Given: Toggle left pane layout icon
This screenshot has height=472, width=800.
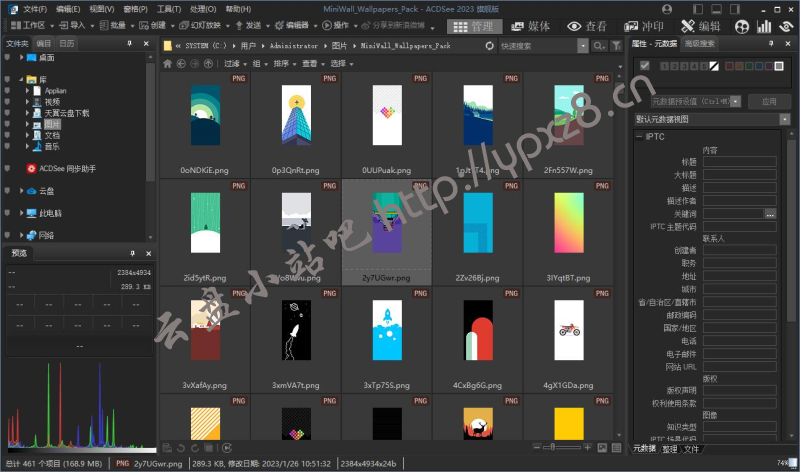Looking at the screenshot, I should (x=698, y=9).
